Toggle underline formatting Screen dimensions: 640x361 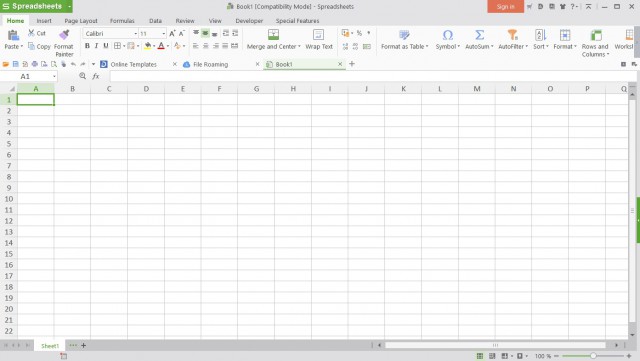106,46
